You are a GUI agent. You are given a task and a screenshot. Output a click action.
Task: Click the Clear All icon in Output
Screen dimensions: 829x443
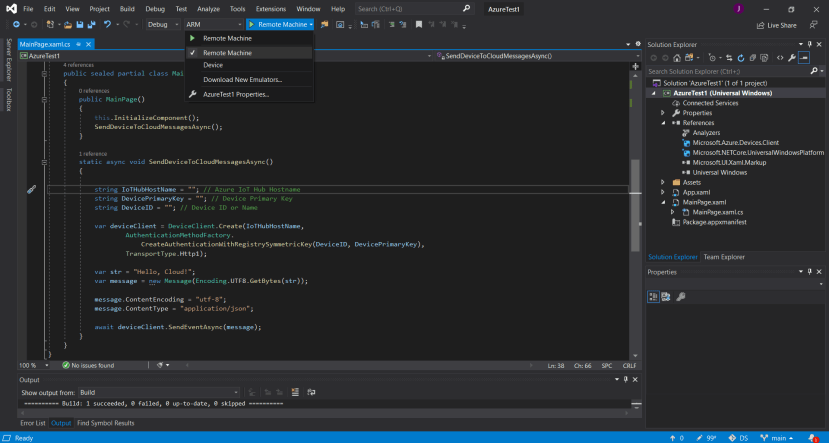coord(295,392)
